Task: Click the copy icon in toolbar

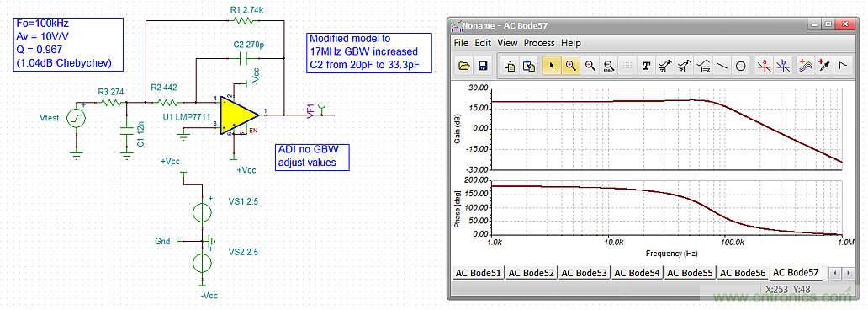Action: (x=510, y=66)
